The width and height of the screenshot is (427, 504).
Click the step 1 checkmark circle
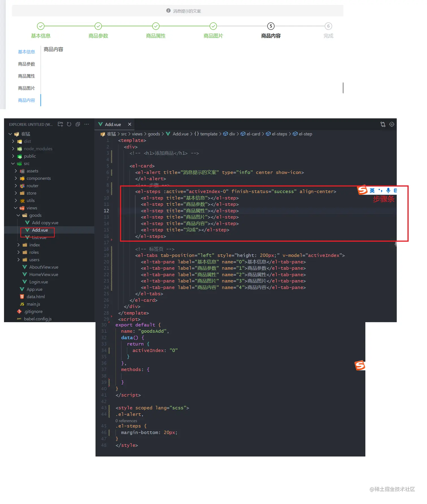[41, 26]
